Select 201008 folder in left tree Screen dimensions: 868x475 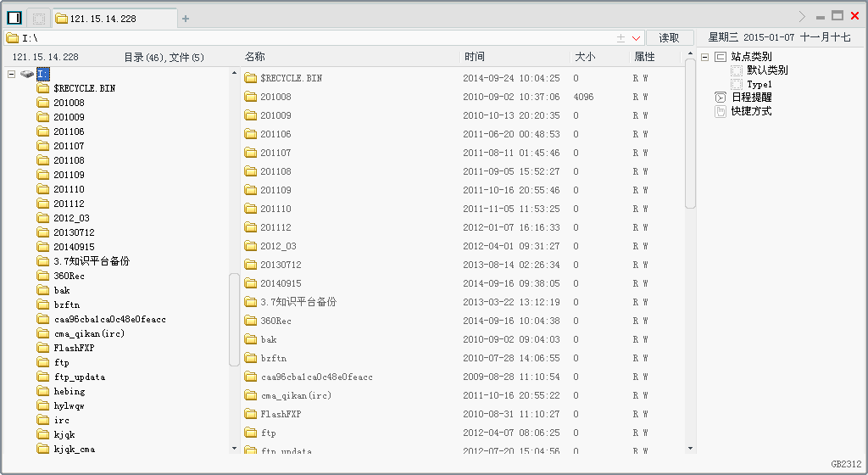tap(69, 103)
